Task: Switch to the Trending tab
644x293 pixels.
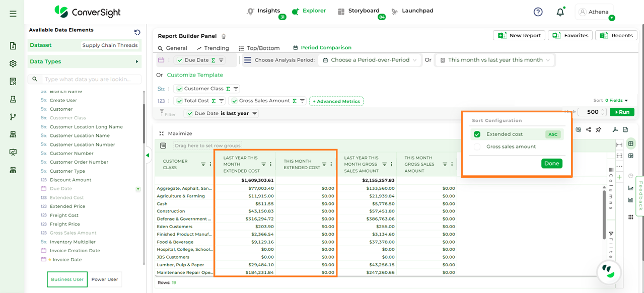Action: 212,48
